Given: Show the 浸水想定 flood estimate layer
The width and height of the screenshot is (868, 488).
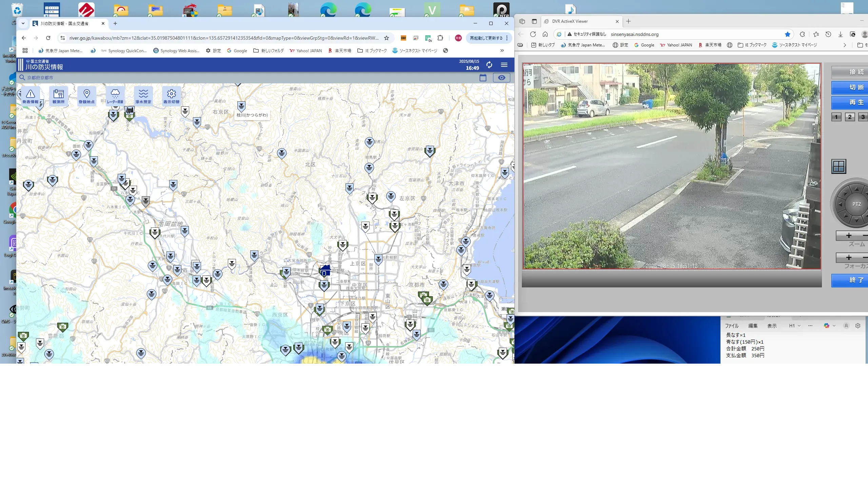Looking at the screenshot, I should click(143, 96).
